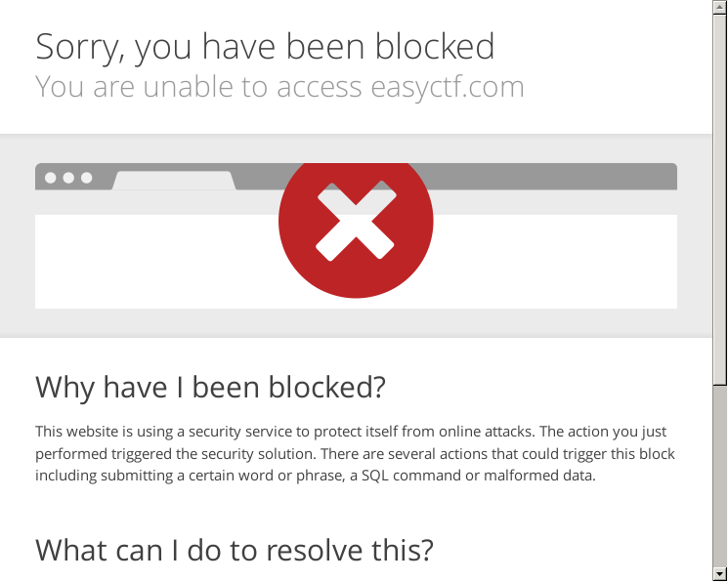Click the gray title bar of the illustrated browser
728x582 pixels.
tap(547, 177)
